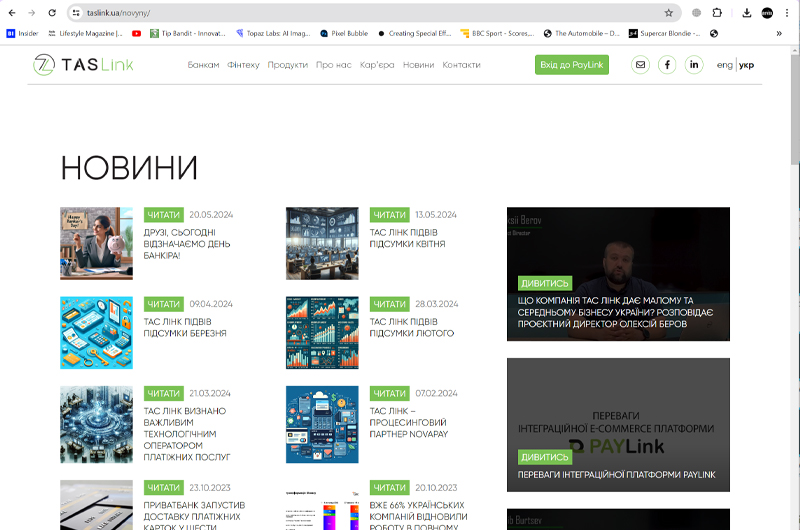
Task: Click the address bar URL field
Action: pyautogui.click(x=372, y=13)
